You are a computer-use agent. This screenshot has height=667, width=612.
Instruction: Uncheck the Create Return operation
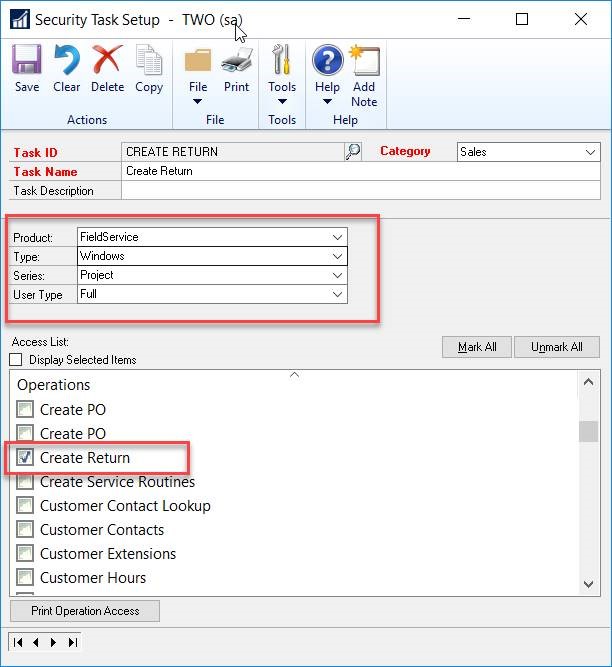point(25,457)
